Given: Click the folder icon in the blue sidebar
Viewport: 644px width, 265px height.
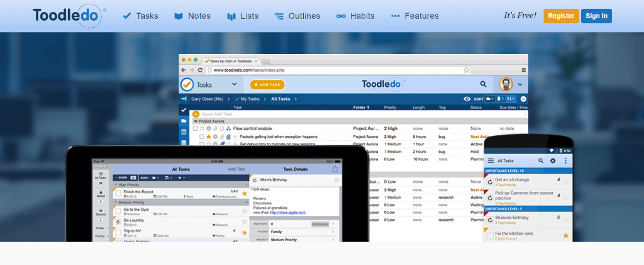Looking at the screenshot, I should (x=184, y=121).
